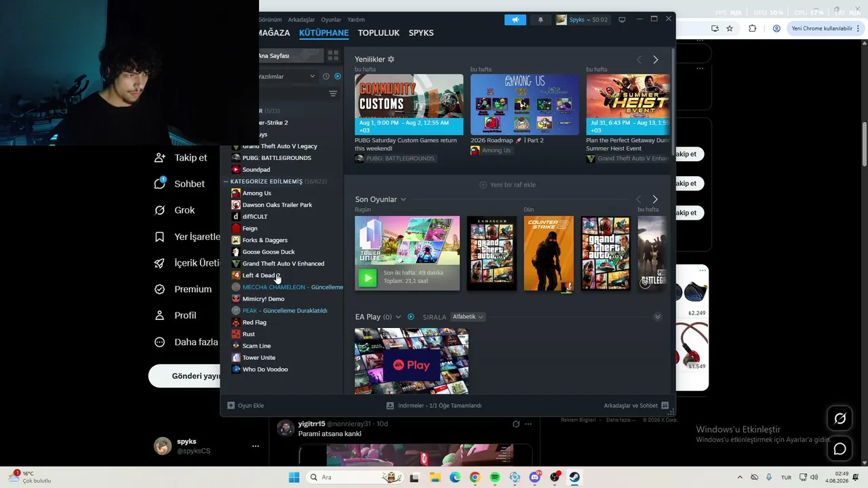Open Chrome extensions puzzle icon
The image size is (868, 488).
(752, 28)
